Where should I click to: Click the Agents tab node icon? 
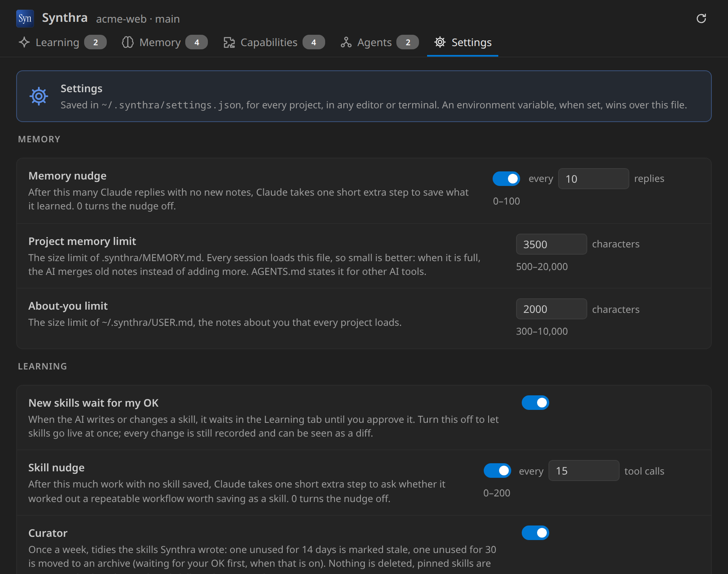[346, 42]
